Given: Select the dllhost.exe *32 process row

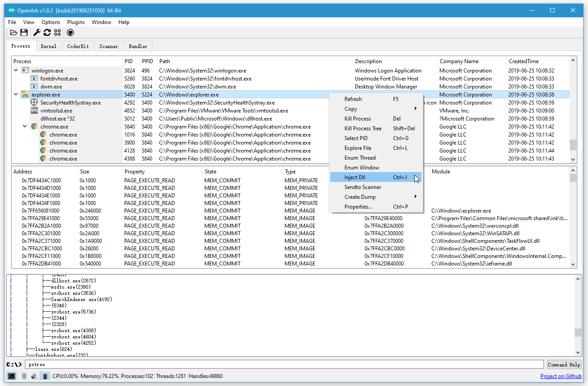Looking at the screenshot, I should [290, 118].
